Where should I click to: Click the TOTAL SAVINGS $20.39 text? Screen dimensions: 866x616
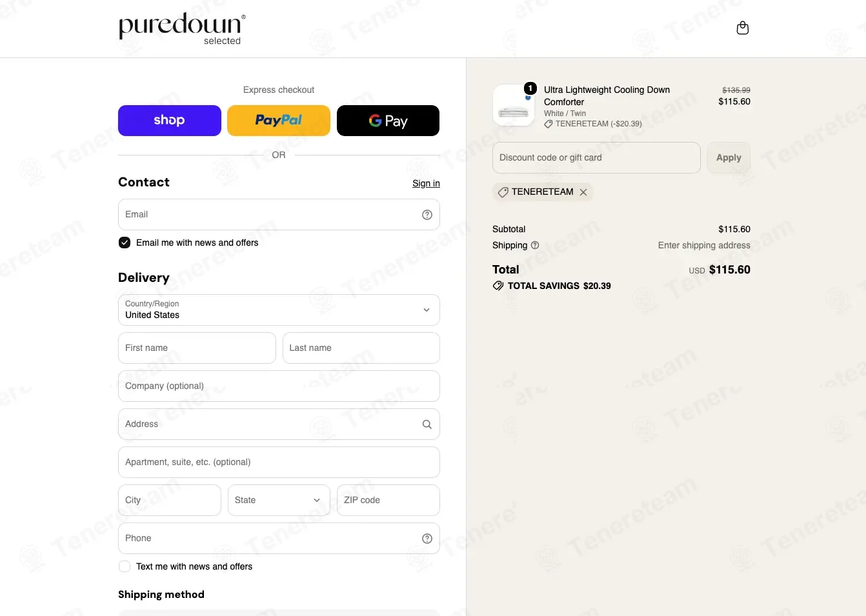click(x=559, y=286)
